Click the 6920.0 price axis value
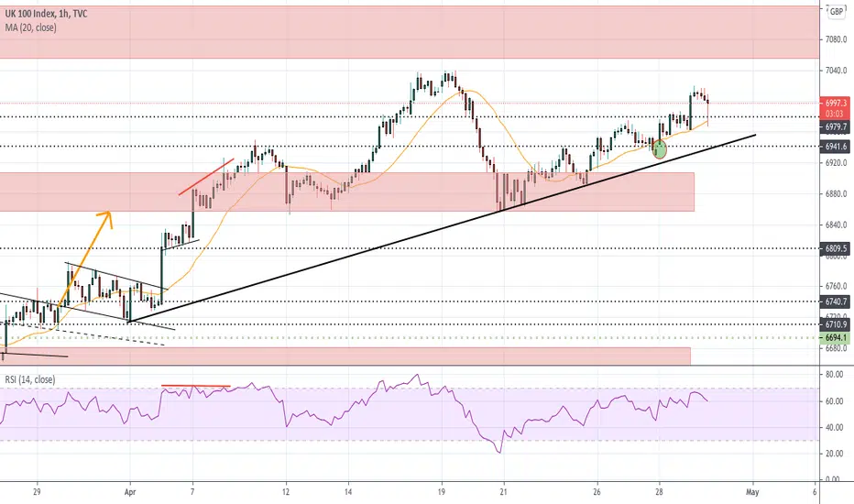This screenshot has width=854, height=504. pos(836,162)
